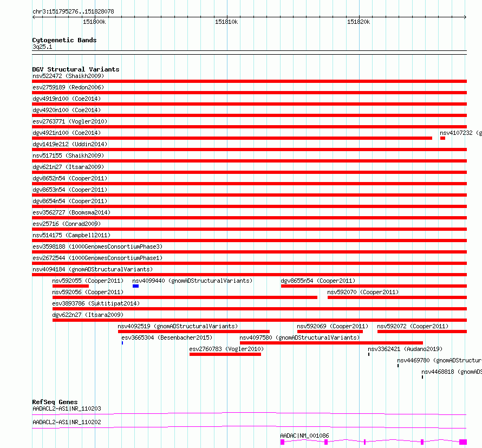Screen dimensions: 482x448
Task: Click the 3q25.1 band label
Action: (42, 47)
